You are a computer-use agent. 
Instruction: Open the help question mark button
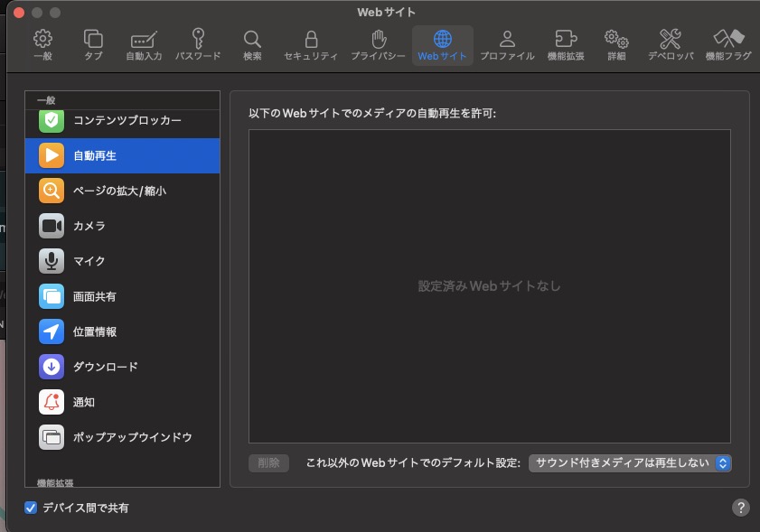(x=741, y=508)
